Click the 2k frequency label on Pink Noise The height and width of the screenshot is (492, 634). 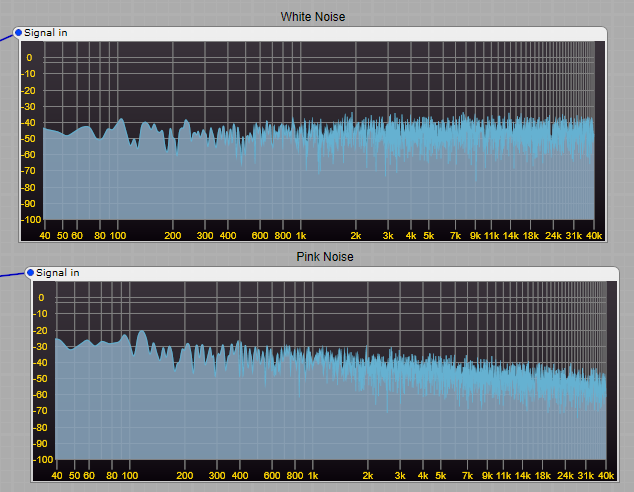367,476
